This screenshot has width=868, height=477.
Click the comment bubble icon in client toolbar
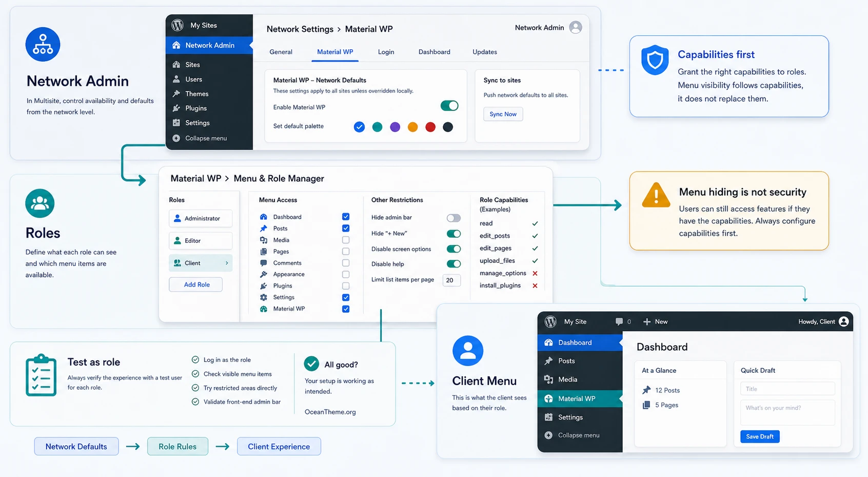[x=619, y=321]
